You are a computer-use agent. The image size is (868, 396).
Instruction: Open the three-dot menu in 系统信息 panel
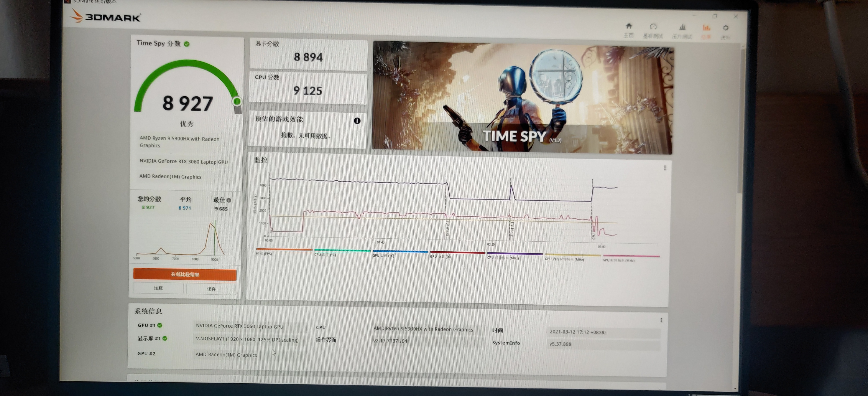click(x=661, y=320)
